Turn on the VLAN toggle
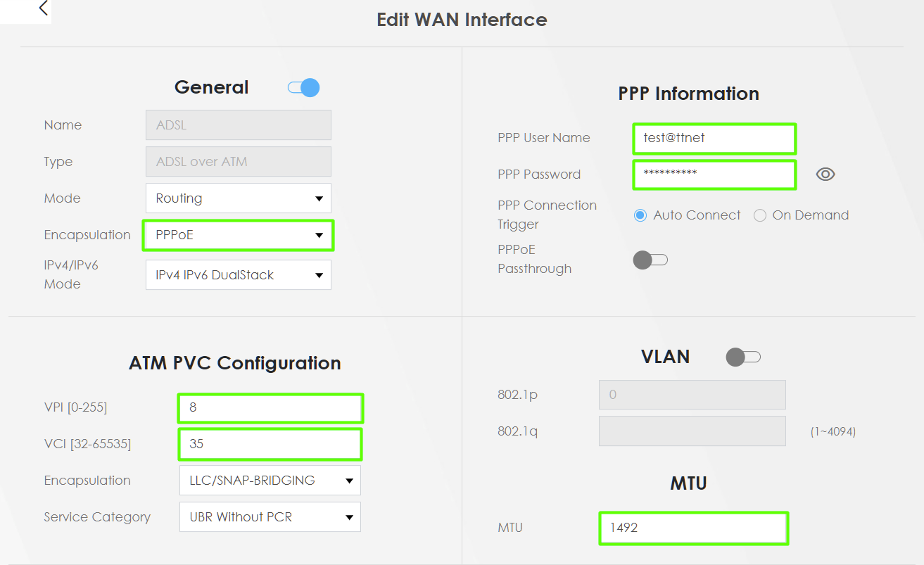Image resolution: width=924 pixels, height=565 pixels. 743,357
